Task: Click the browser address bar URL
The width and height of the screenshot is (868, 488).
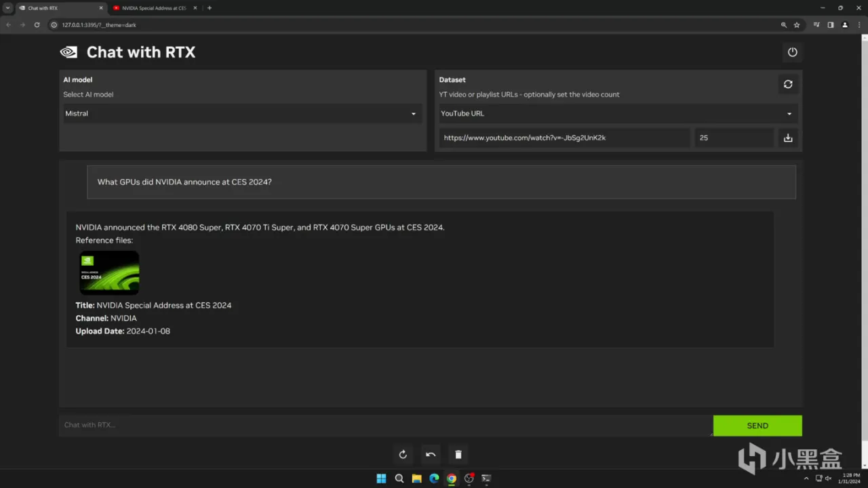Action: tap(99, 24)
